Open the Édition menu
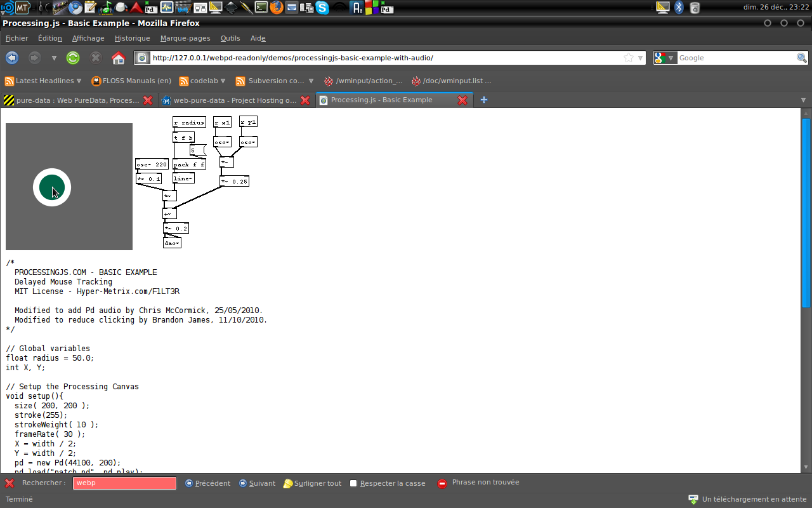 pos(50,38)
